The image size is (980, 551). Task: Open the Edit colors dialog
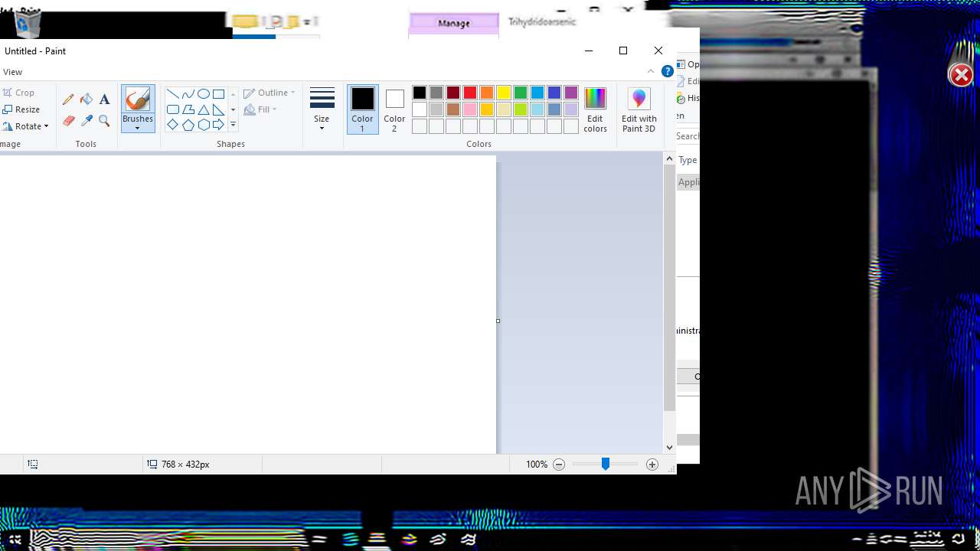[x=595, y=109]
